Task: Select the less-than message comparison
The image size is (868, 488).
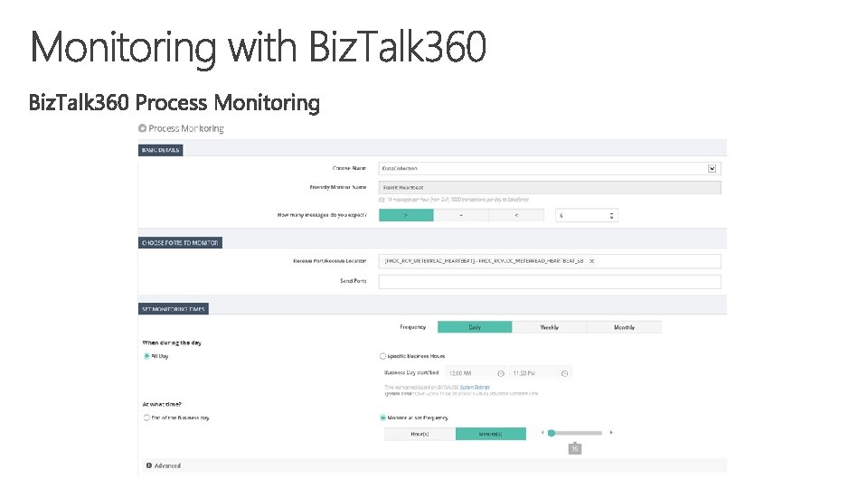Action: (x=516, y=215)
